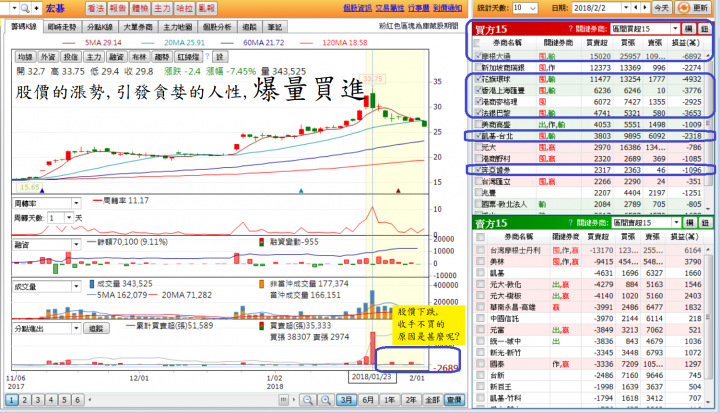Check the 美林 checkbox in seller list
The height and width of the screenshot is (413, 720).
click(x=480, y=261)
